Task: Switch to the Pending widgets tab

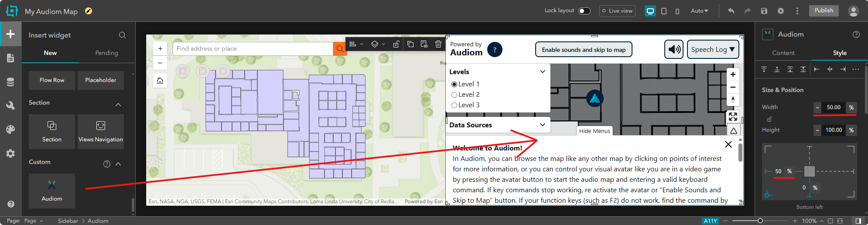Action: point(106,53)
